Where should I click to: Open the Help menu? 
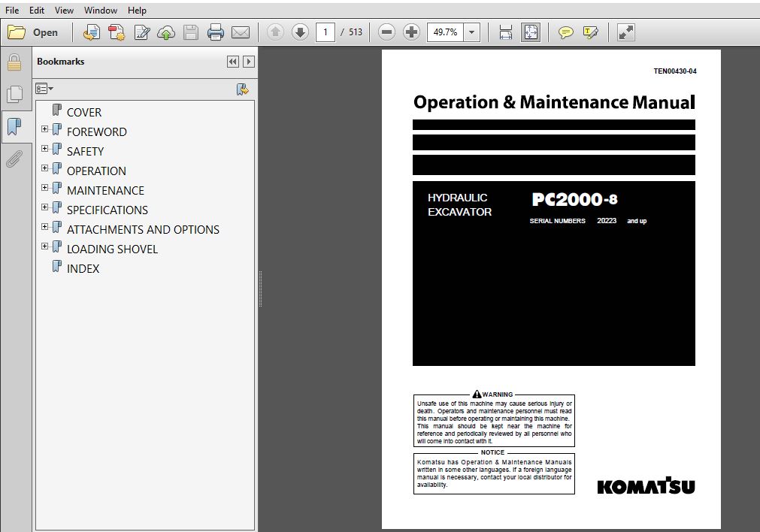pos(137,11)
